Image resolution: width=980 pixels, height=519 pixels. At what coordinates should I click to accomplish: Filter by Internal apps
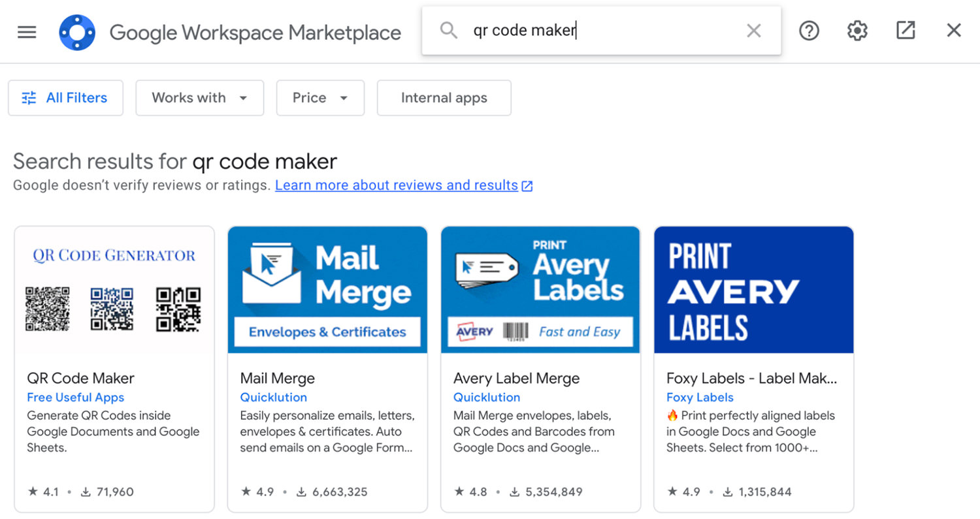point(444,98)
